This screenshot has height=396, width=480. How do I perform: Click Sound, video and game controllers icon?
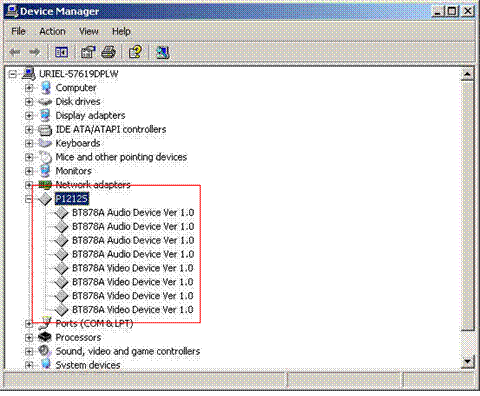click(45, 351)
